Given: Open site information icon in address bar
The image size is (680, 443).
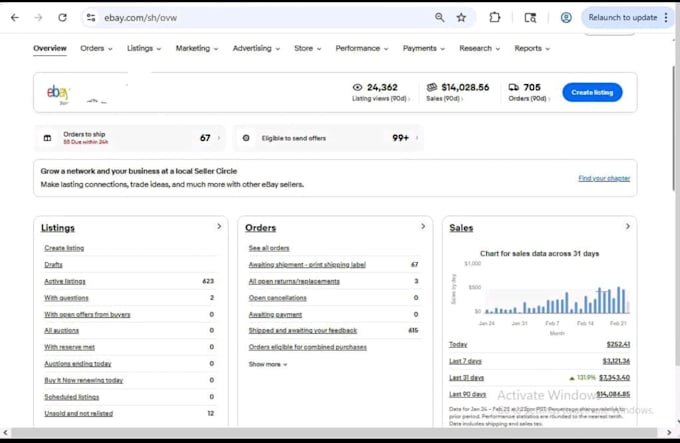Looking at the screenshot, I should 91,18.
